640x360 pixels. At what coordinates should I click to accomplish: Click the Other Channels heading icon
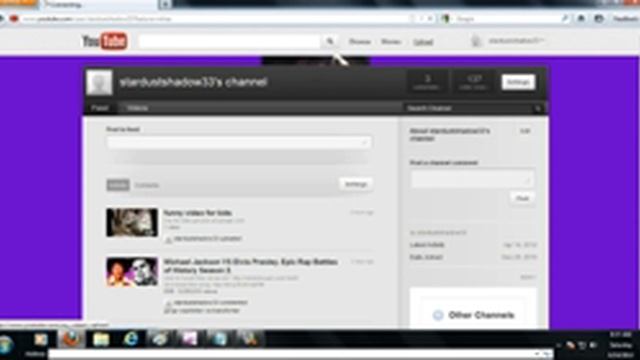(x=438, y=315)
